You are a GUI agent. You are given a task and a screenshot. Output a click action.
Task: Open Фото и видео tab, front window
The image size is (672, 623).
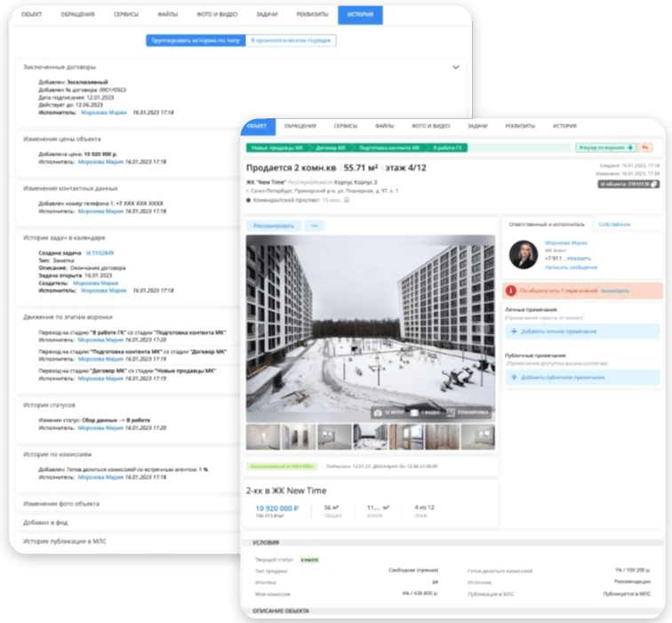[x=431, y=126]
